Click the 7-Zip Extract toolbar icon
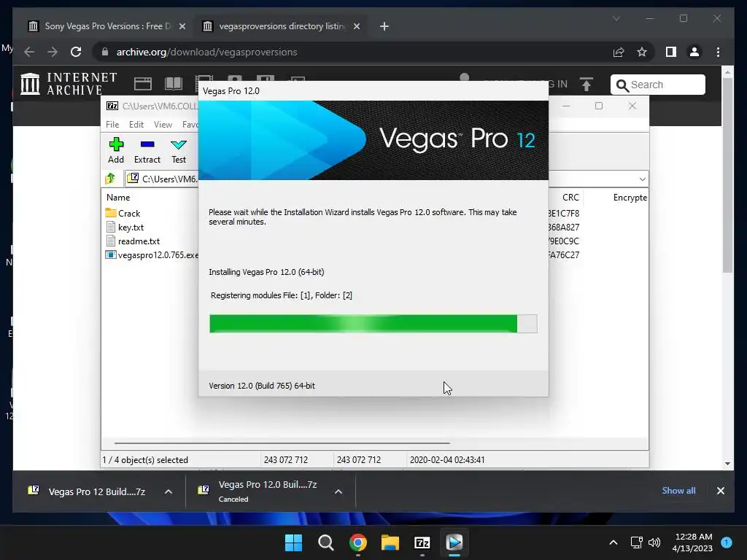Screen dimensions: 747x560 pyautogui.click(x=147, y=150)
